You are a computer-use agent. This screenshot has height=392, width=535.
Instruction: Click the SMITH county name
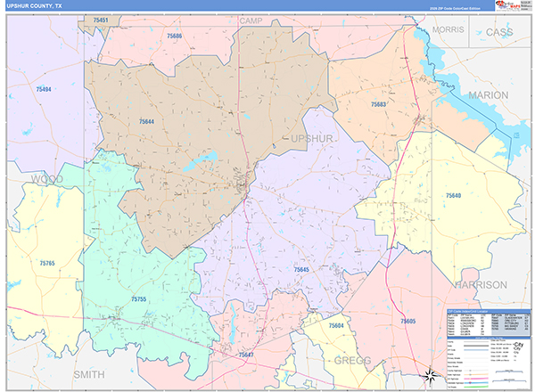tap(89, 374)
